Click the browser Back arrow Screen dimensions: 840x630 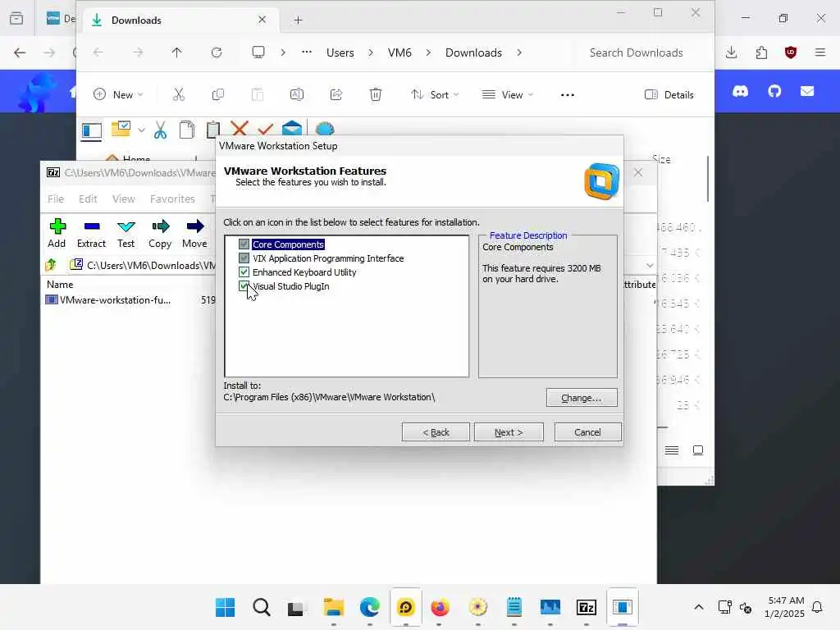coord(20,52)
